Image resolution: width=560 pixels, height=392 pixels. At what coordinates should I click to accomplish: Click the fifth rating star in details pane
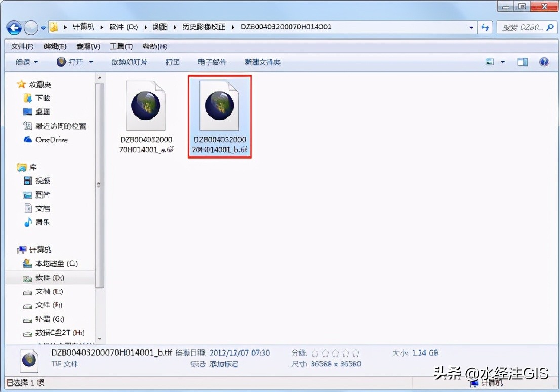(356, 353)
